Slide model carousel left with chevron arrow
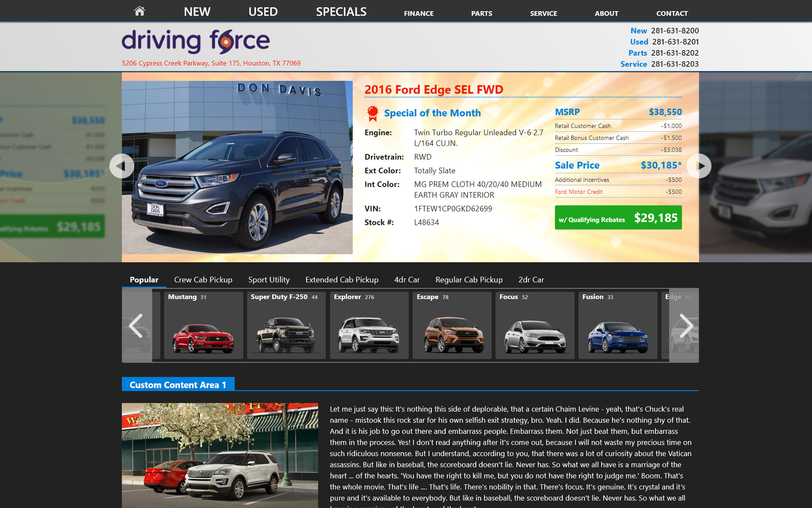 (137, 326)
